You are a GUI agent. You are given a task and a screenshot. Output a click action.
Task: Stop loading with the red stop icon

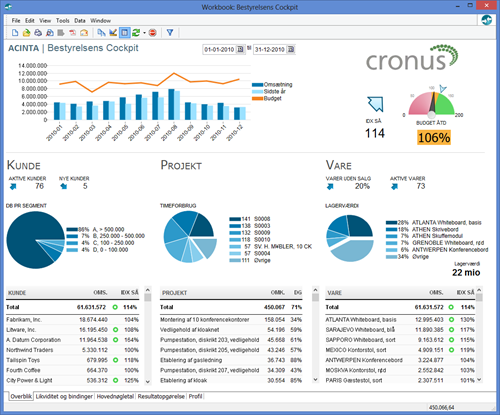(153, 33)
